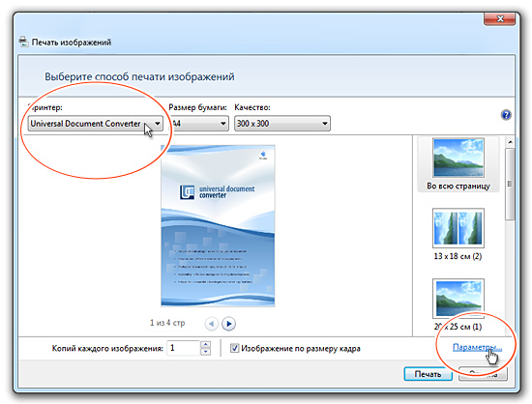The height and width of the screenshot is (404, 532).
Task: Click the 'Выберите способ печати изображений' heading
Action: 139,76
